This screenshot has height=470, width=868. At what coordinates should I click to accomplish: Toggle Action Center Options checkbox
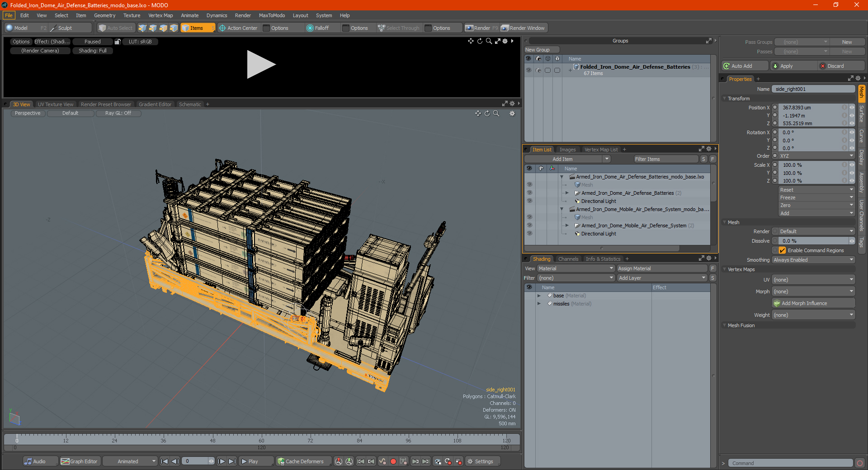266,28
